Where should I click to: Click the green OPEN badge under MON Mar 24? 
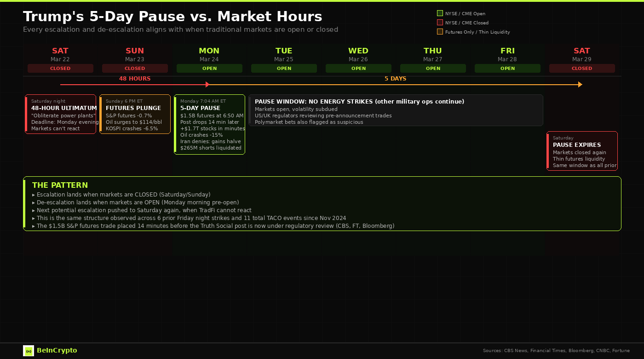[x=209, y=68]
